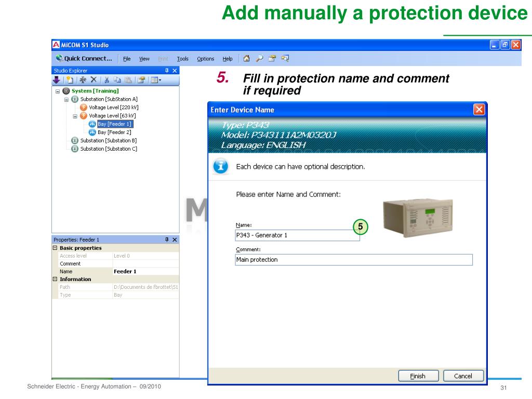Select Substation [Substation B] in tree
The image size is (532, 399).
109,140
